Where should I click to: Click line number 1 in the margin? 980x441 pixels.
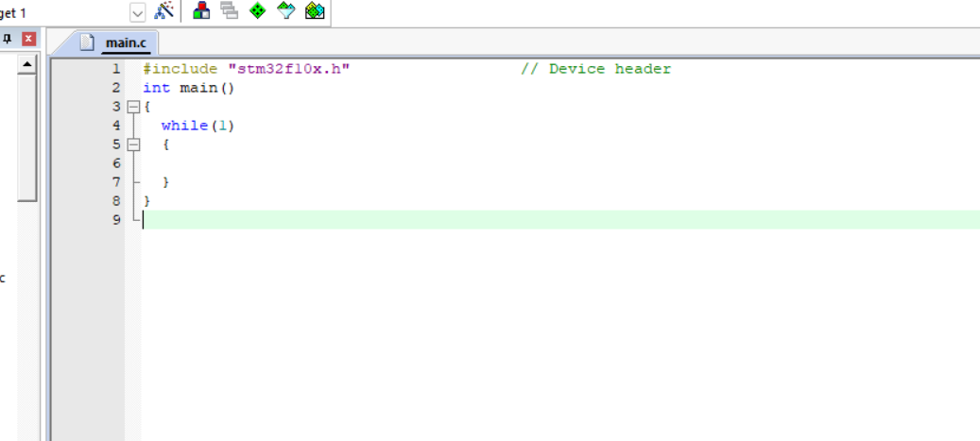[x=116, y=69]
